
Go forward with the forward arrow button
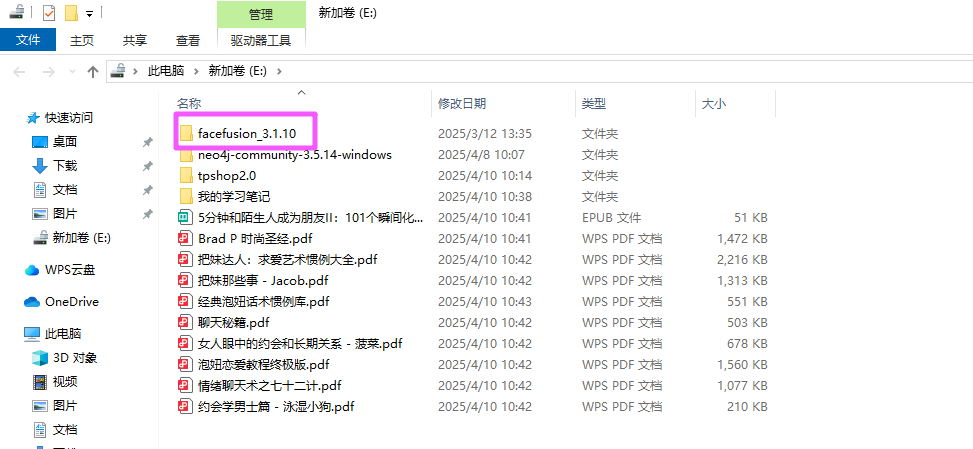(x=48, y=72)
